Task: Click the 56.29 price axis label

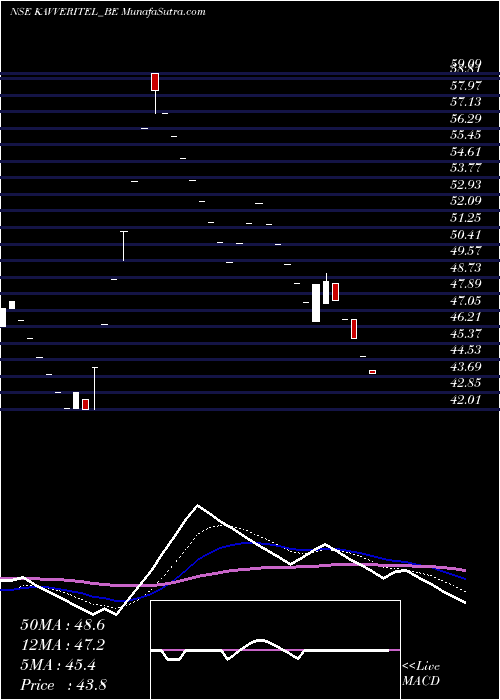Action: [466, 118]
